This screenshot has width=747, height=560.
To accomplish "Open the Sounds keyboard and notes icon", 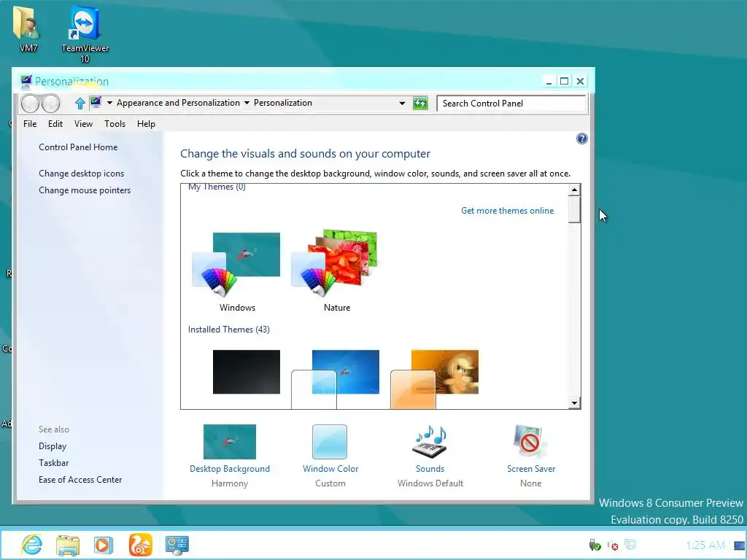I will tap(430, 441).
